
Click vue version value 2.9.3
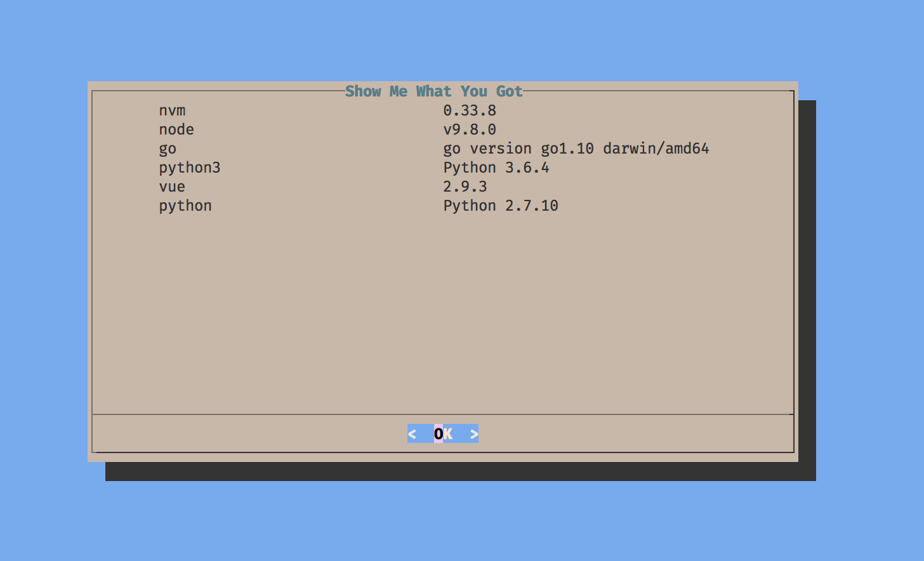465,187
